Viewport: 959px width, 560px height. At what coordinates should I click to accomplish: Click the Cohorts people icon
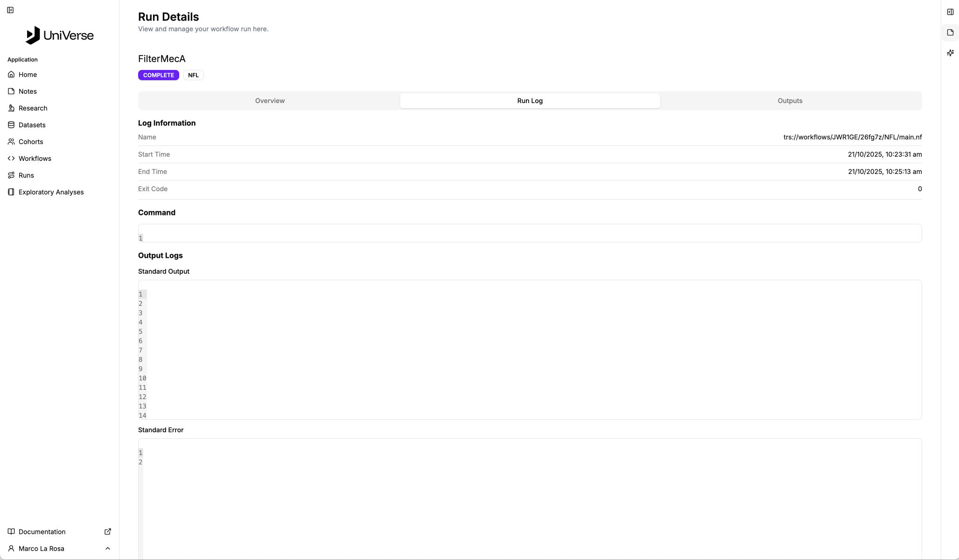pos(11,142)
